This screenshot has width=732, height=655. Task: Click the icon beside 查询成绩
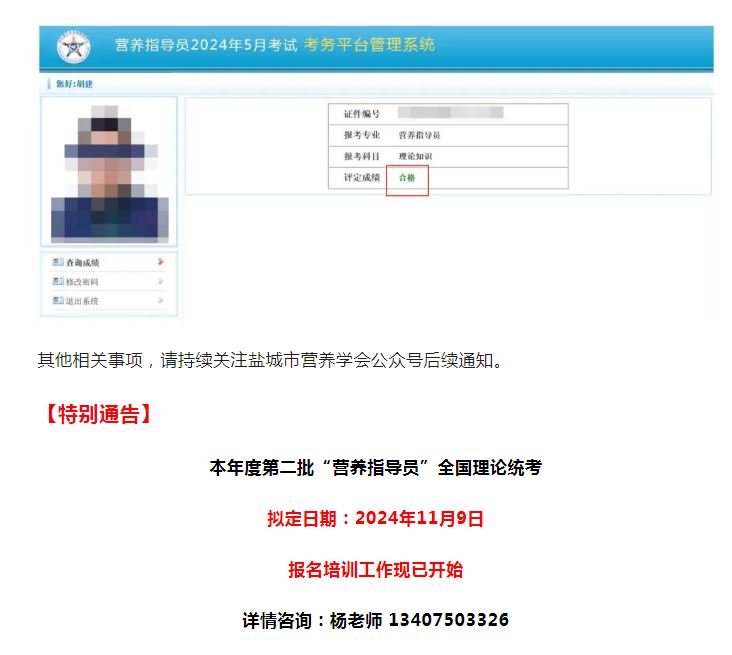pyautogui.click(x=58, y=262)
